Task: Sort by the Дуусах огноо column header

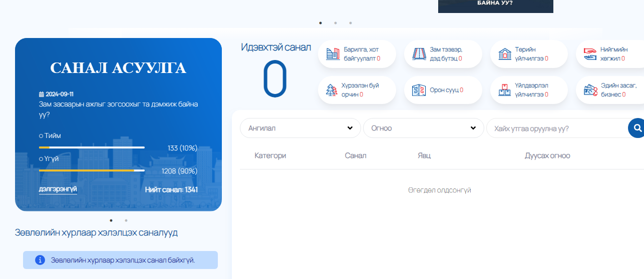Action: click(x=547, y=155)
